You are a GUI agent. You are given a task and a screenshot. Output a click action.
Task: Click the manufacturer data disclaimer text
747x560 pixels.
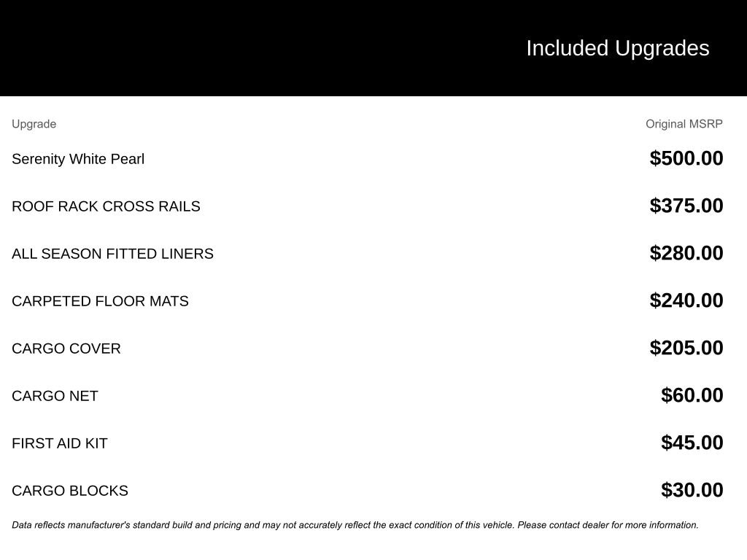click(x=355, y=525)
